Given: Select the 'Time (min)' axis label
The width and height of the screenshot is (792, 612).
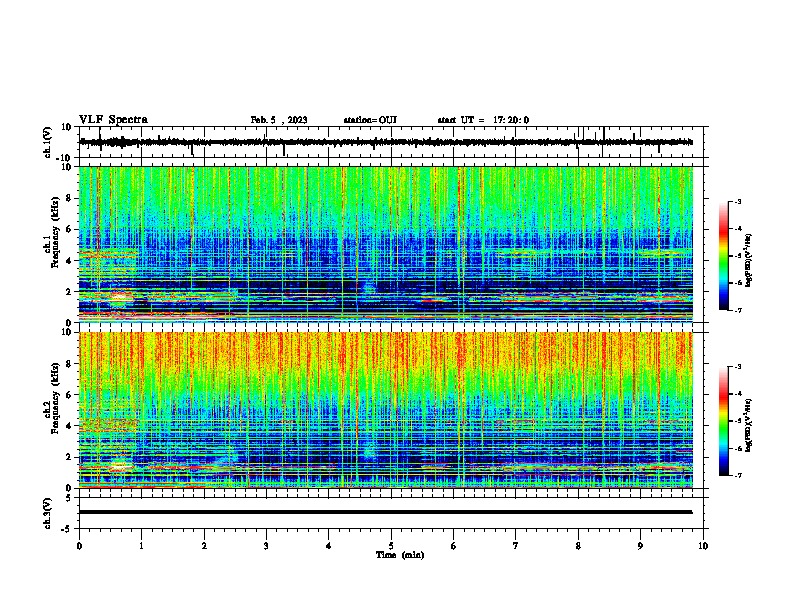Looking at the screenshot, I should coord(400,555).
